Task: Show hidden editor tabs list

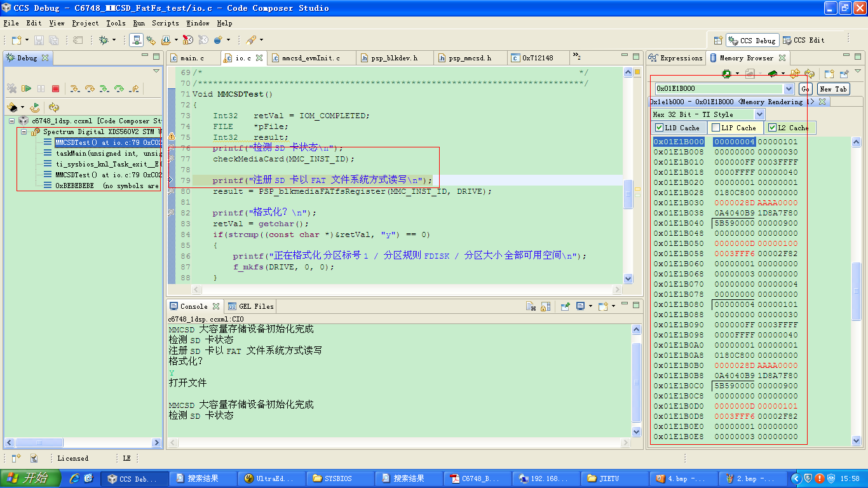Action: (x=576, y=57)
